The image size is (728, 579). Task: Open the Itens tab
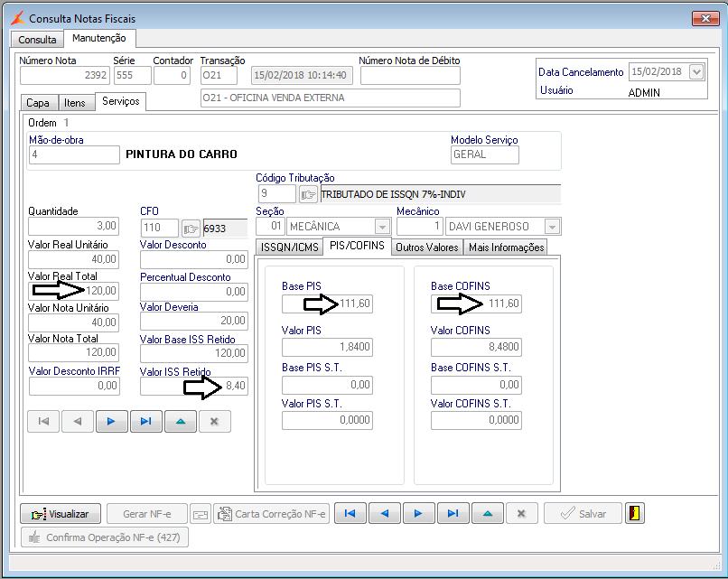pos(74,103)
